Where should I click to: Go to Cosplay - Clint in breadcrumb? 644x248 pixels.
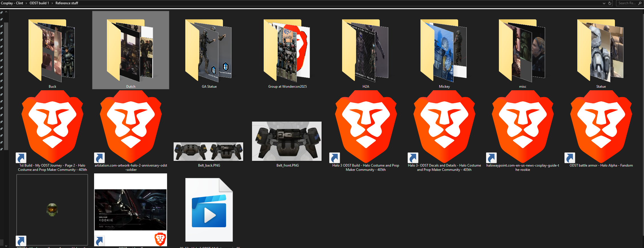12,3
